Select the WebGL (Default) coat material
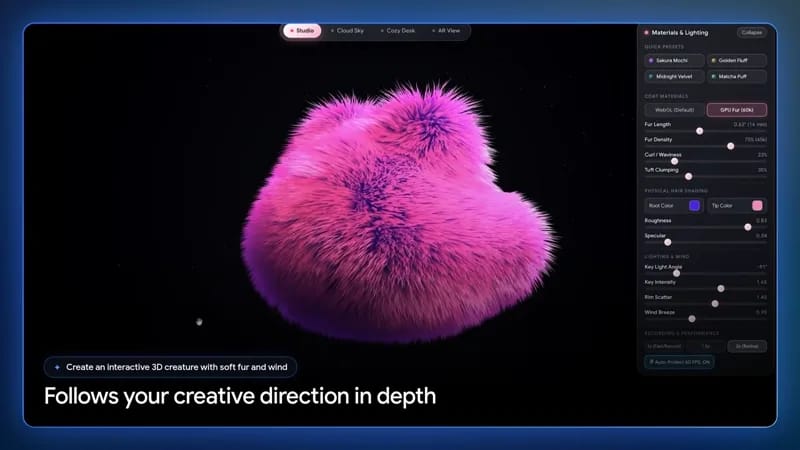 click(674, 110)
